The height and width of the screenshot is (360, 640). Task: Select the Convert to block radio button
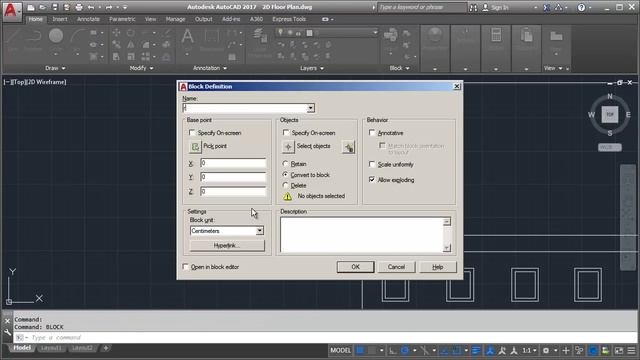(285, 174)
